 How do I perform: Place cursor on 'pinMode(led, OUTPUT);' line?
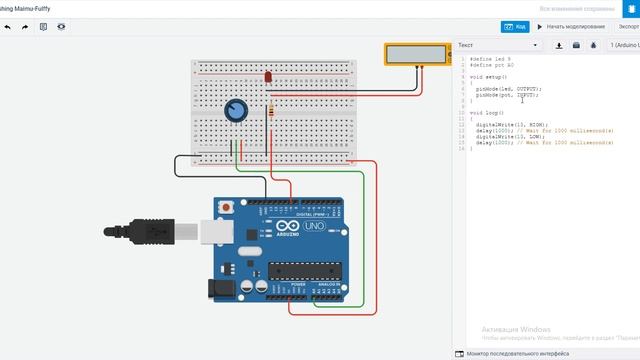[509, 89]
